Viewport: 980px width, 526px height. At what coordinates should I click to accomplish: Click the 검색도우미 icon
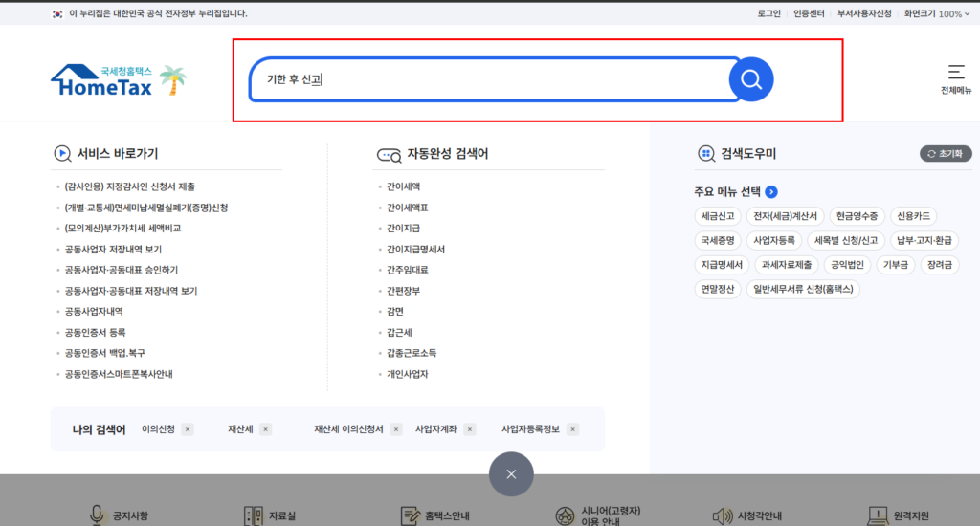point(706,154)
